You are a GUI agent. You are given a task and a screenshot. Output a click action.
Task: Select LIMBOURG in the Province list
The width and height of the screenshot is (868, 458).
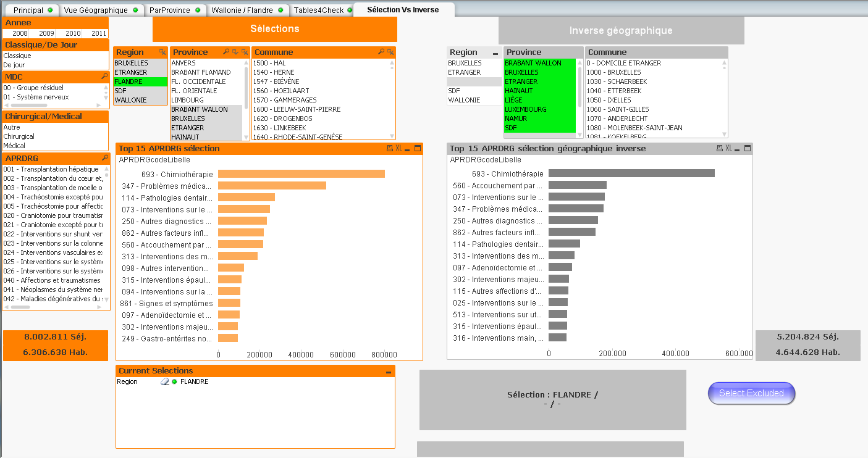pos(208,100)
